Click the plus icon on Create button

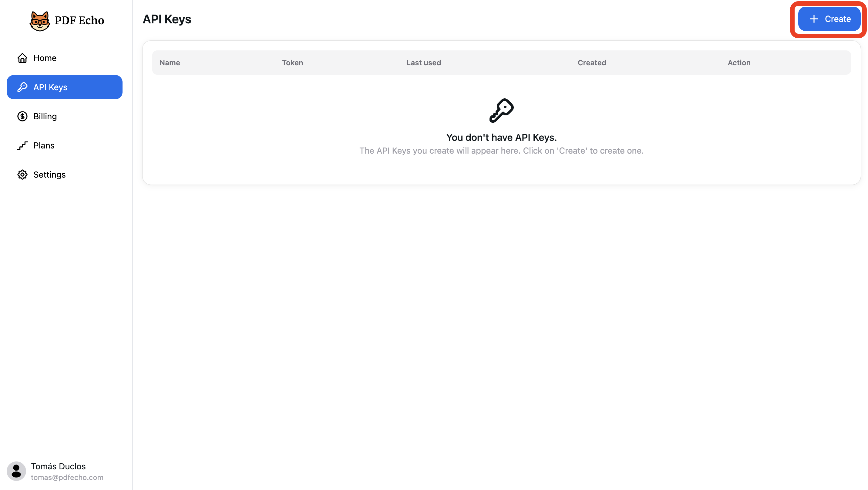[814, 19]
